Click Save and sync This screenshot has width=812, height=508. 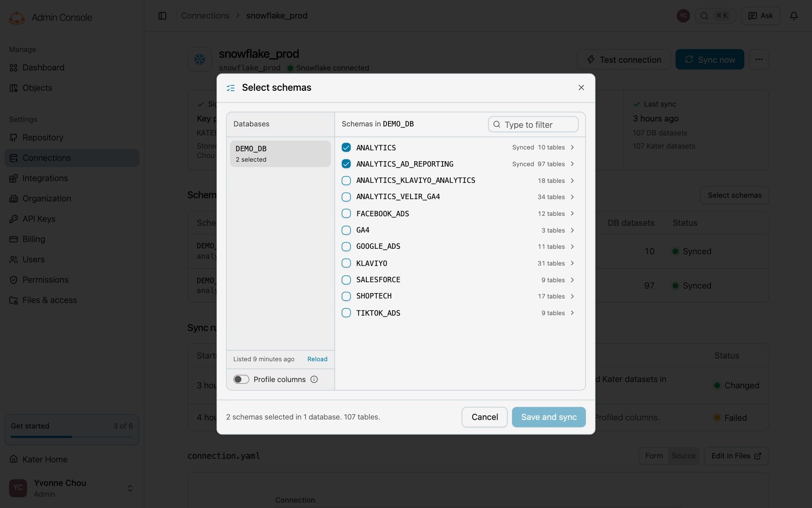coord(549,417)
